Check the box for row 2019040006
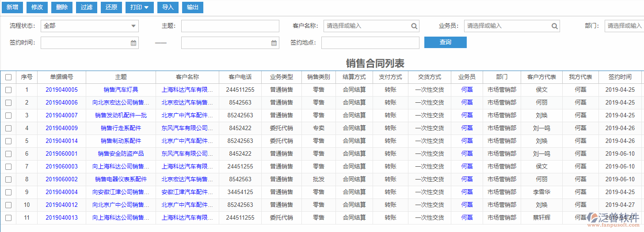 point(8,103)
